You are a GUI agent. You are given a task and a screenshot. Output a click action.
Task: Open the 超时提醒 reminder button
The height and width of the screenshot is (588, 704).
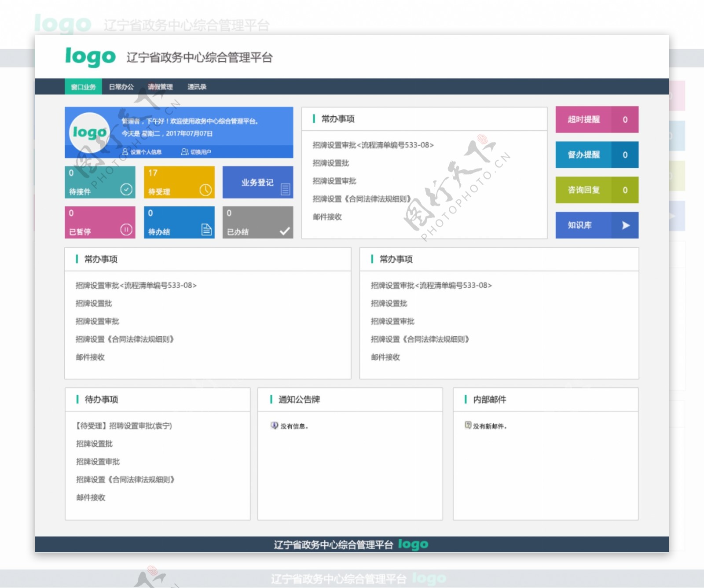pyautogui.click(x=597, y=119)
